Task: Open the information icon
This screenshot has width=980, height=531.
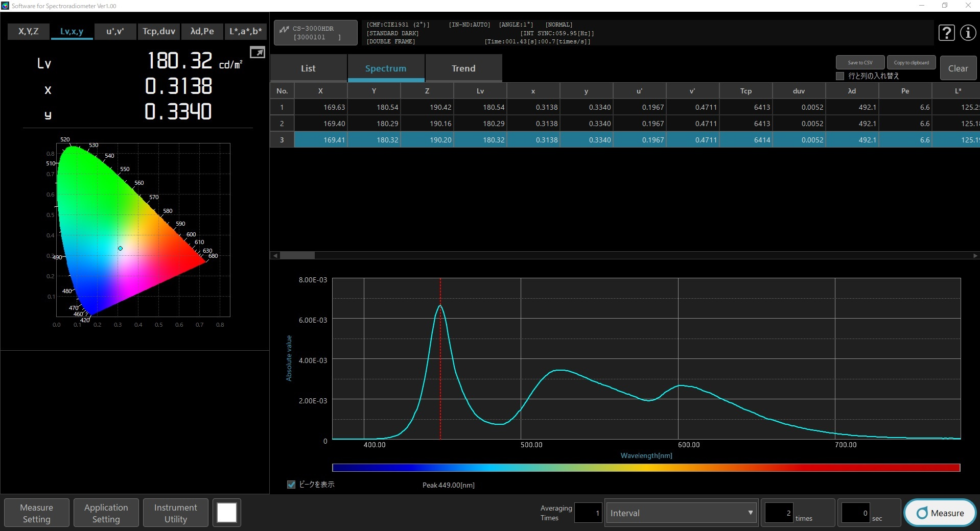Action: 968,33
